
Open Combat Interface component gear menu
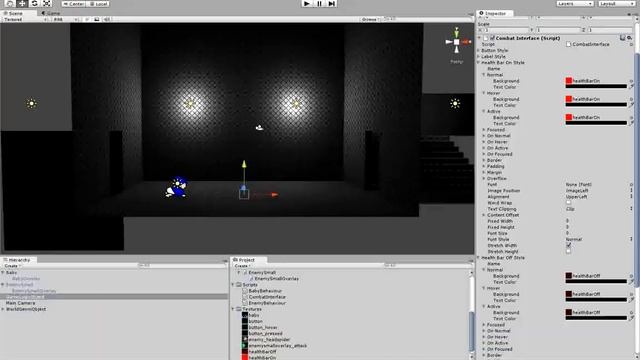[629, 38]
